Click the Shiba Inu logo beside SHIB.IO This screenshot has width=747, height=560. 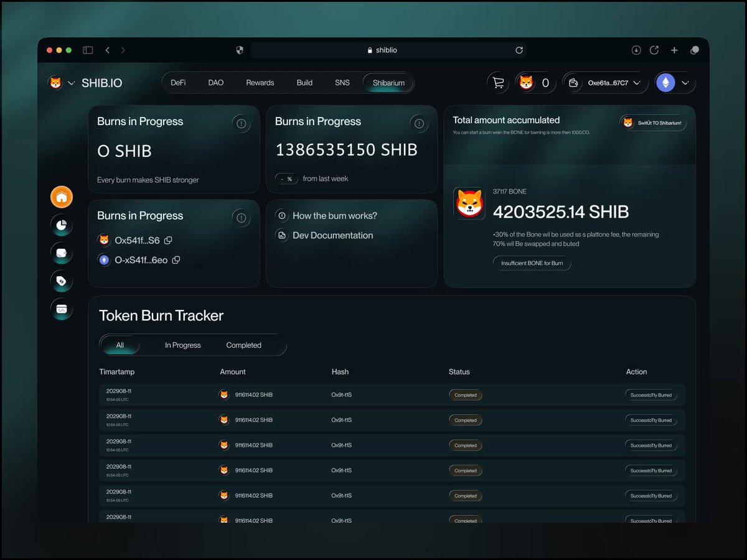tap(55, 83)
